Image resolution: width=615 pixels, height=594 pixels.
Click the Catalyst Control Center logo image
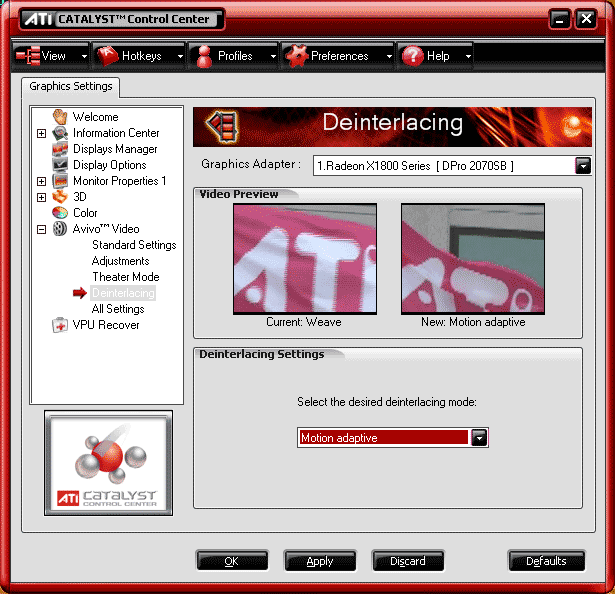click(x=108, y=463)
